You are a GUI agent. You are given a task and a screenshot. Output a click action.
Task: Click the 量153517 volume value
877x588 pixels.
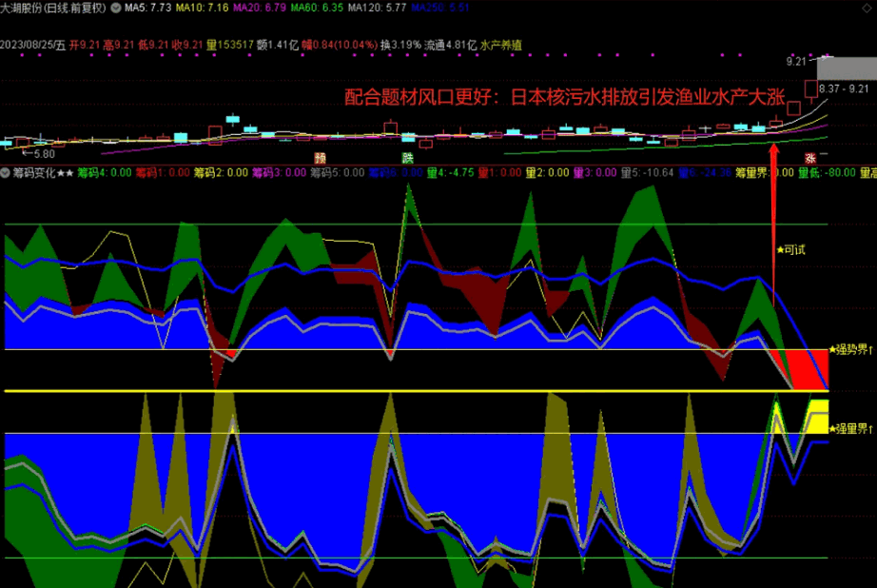230,46
